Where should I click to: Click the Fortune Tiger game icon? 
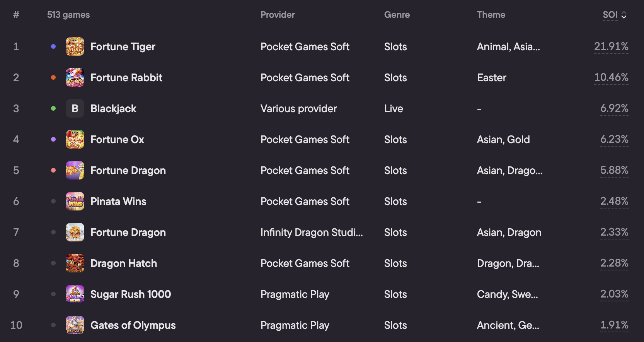click(x=75, y=46)
